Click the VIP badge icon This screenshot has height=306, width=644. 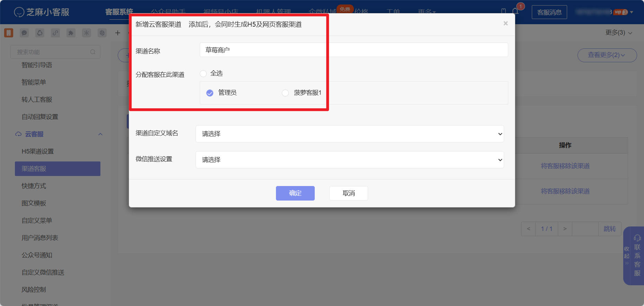pos(621,12)
